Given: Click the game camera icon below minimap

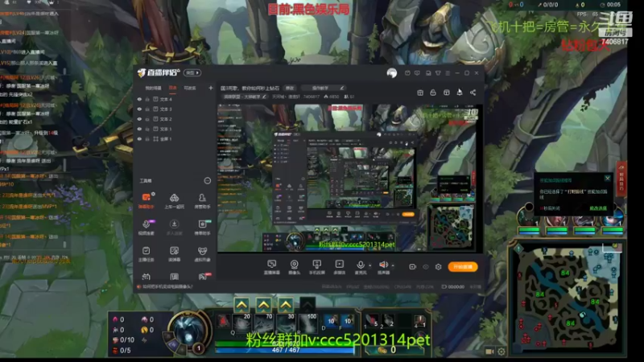Looking at the screenshot, I should click(489, 352).
